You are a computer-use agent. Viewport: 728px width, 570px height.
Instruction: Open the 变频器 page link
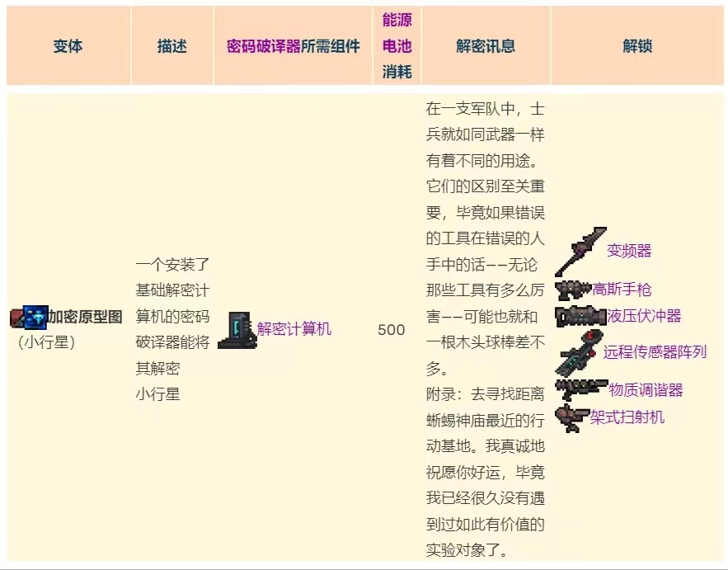pyautogui.click(x=629, y=251)
